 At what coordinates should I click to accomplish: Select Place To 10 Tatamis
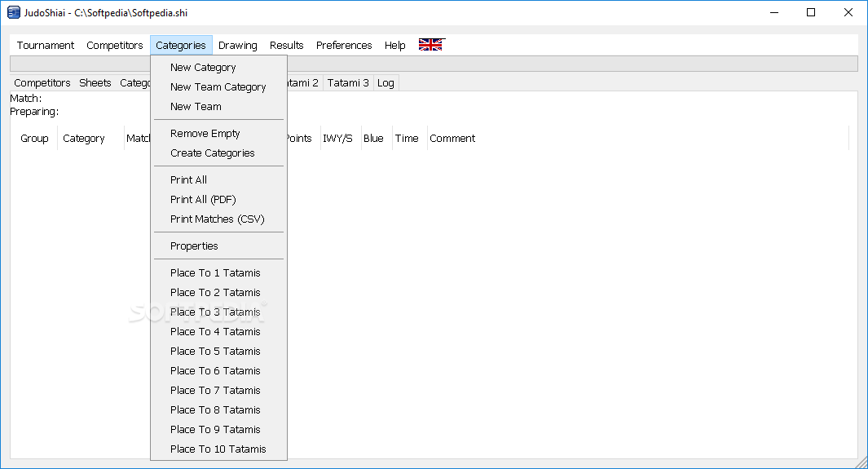pos(218,449)
